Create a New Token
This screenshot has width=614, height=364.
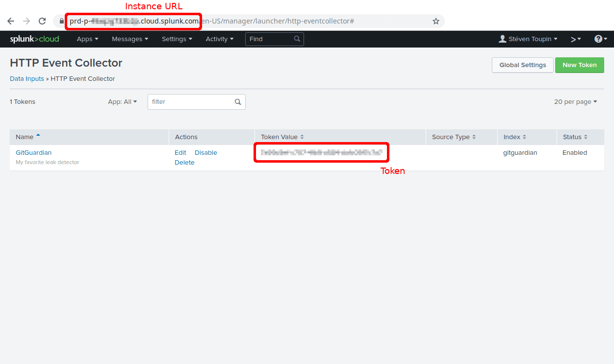(x=580, y=65)
